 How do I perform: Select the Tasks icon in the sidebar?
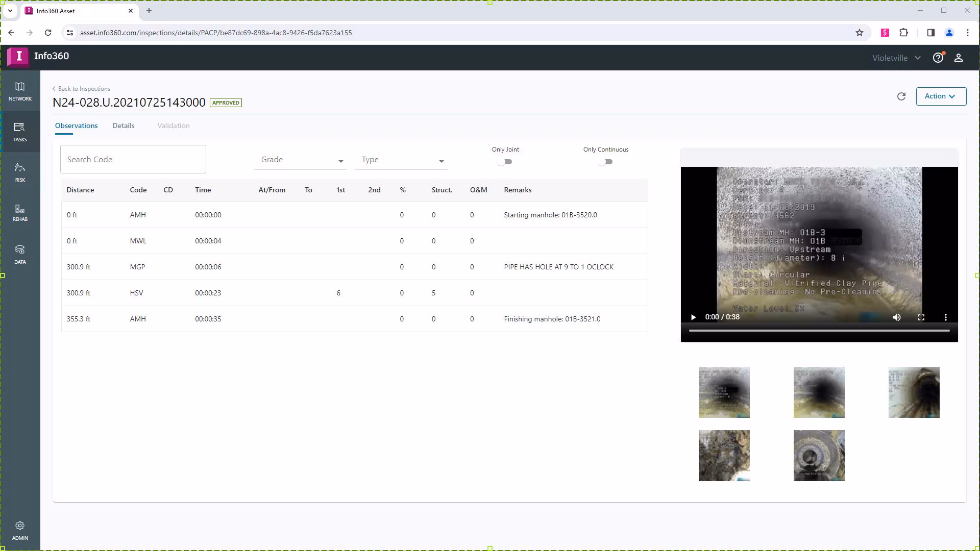(20, 132)
